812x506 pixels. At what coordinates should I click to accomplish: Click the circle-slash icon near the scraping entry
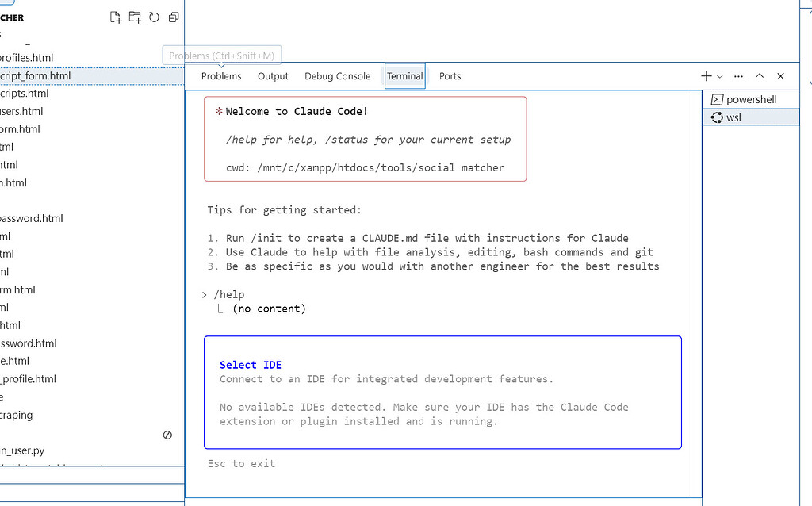[x=167, y=435]
